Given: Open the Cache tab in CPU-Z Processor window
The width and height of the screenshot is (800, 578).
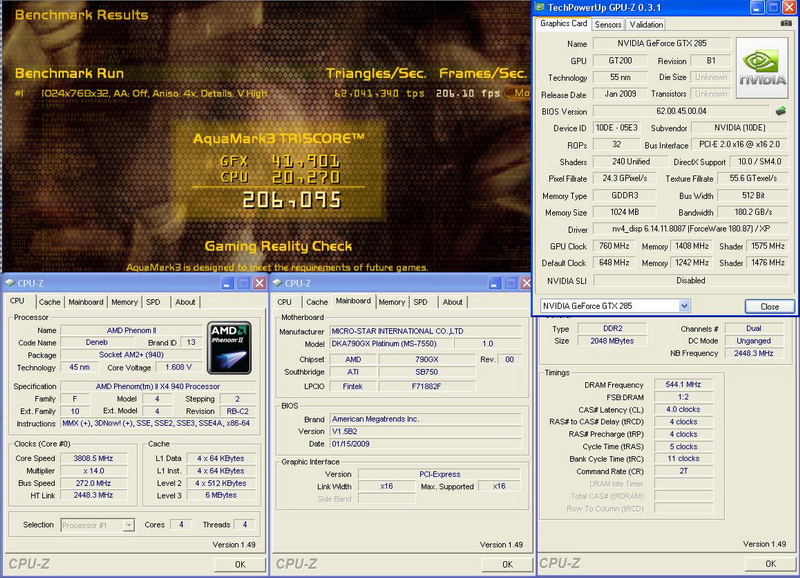Looking at the screenshot, I should (x=49, y=302).
